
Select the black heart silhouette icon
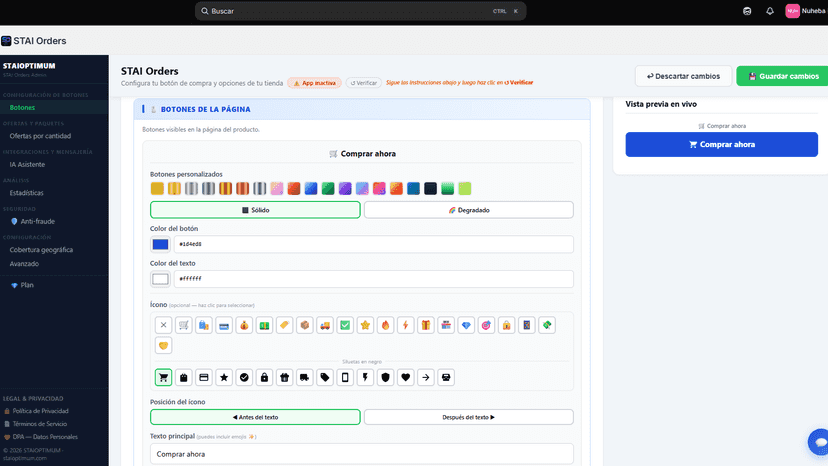click(x=406, y=377)
